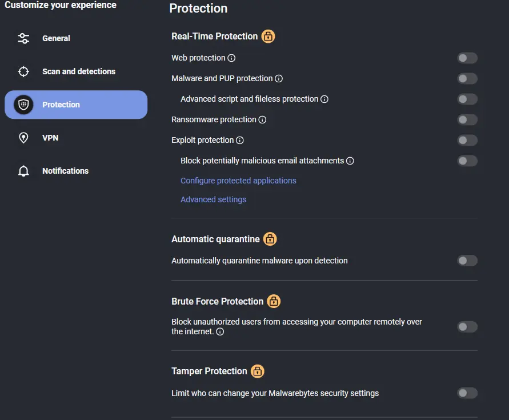Viewport: 509px width, 420px height.
Task: Click the Brute Force Protection heading
Action: coord(217,302)
